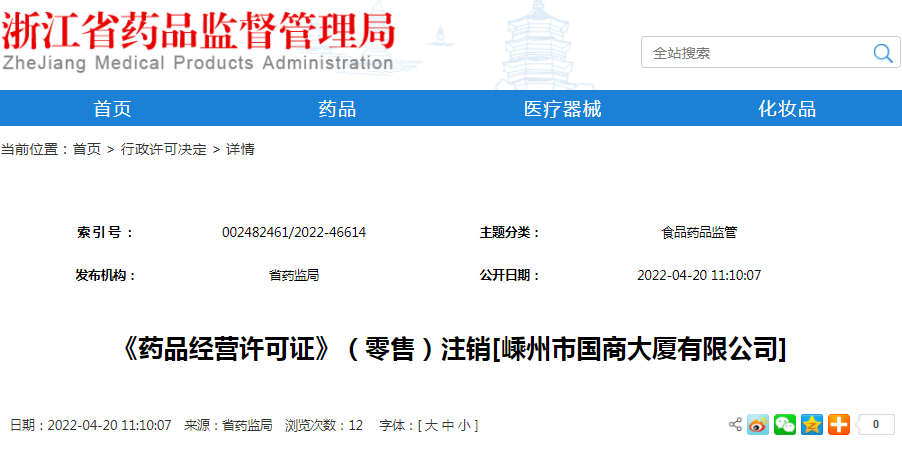Select the 食品药品监管 category value
The width and height of the screenshot is (902, 452).
(x=699, y=233)
